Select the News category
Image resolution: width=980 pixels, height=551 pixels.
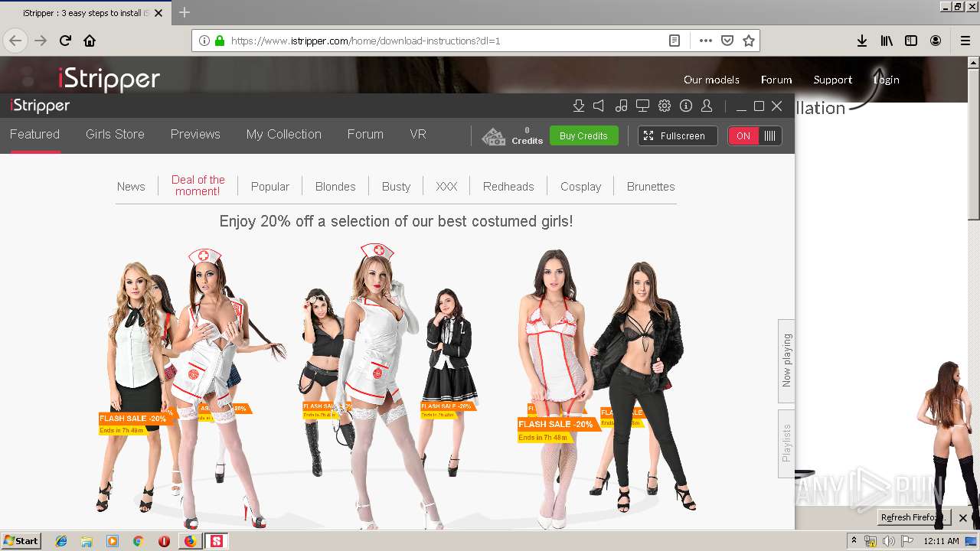[x=131, y=186]
